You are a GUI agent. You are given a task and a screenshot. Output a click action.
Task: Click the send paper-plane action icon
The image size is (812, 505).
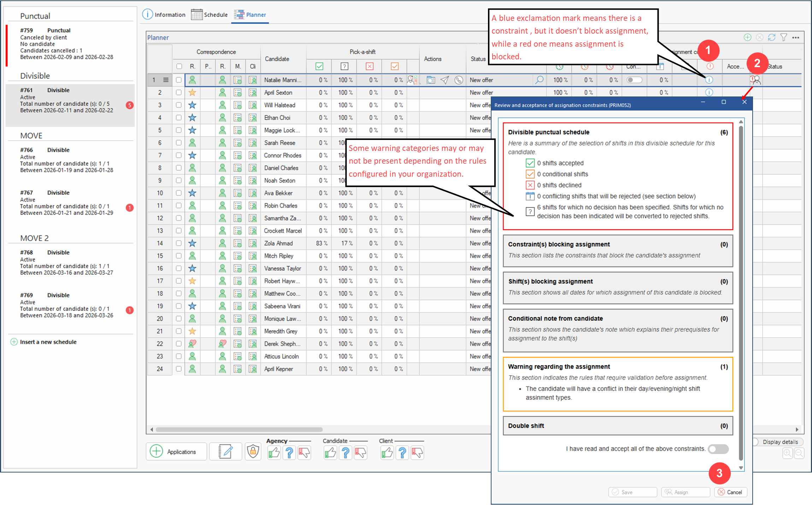pos(445,80)
